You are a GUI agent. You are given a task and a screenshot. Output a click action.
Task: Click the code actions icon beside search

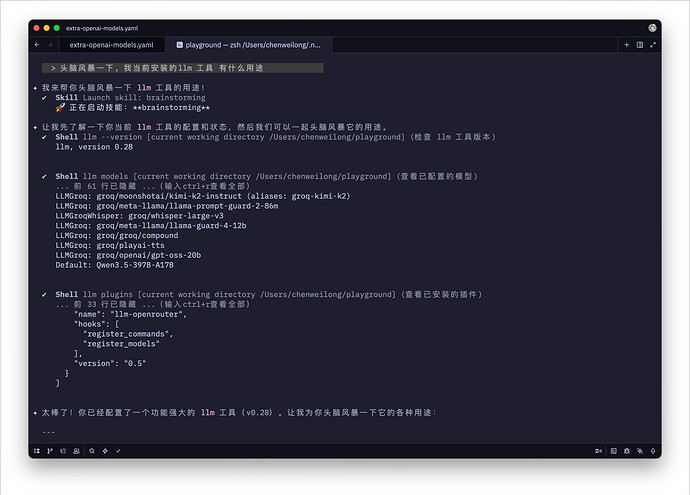[104, 451]
